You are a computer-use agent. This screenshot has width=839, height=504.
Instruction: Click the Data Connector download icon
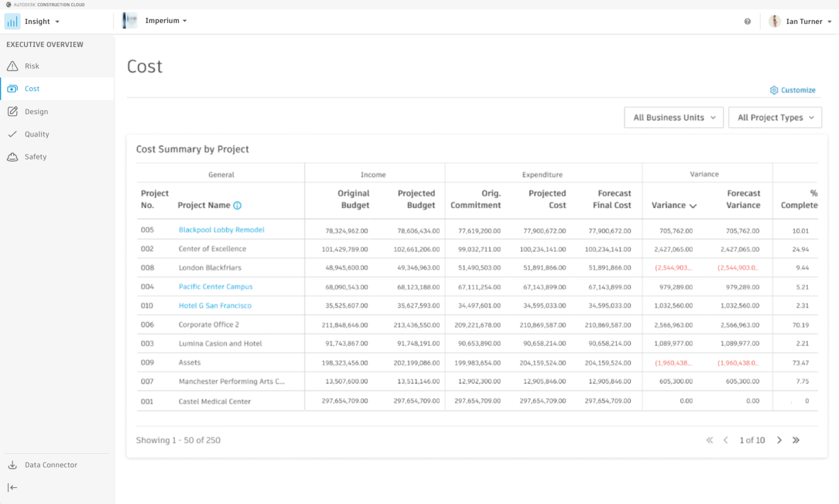pos(13,465)
